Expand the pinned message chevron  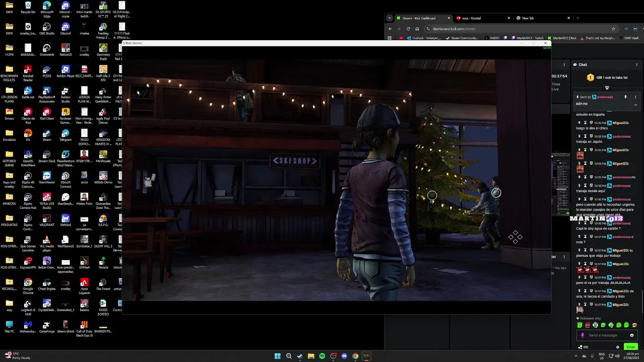(635, 105)
